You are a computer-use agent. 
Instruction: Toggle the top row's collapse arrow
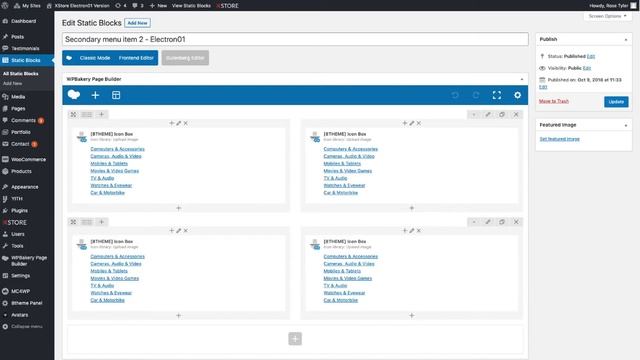point(473,115)
